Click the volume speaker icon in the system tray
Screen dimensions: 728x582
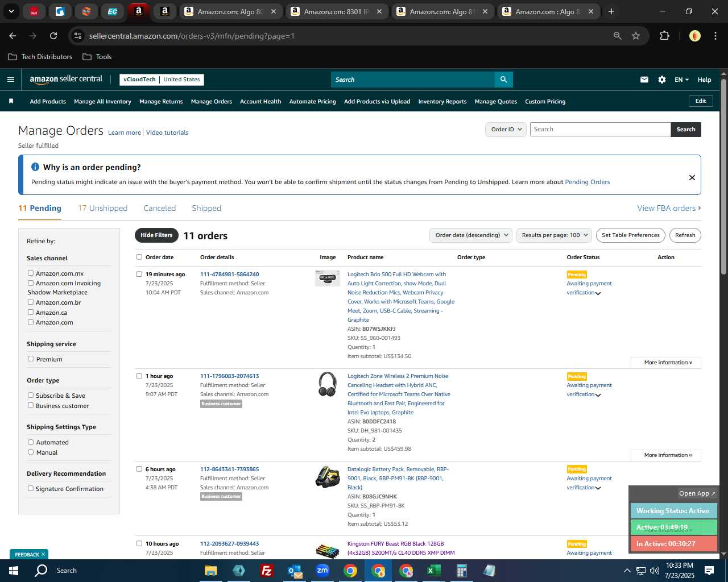[x=654, y=571]
